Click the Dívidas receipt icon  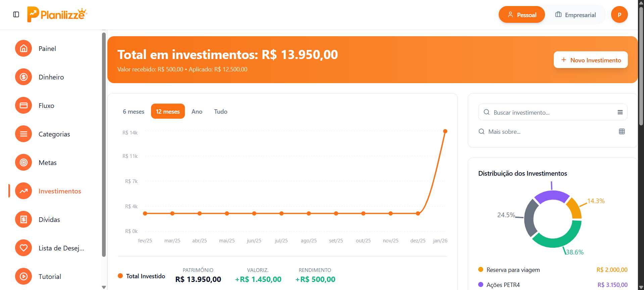click(23, 220)
